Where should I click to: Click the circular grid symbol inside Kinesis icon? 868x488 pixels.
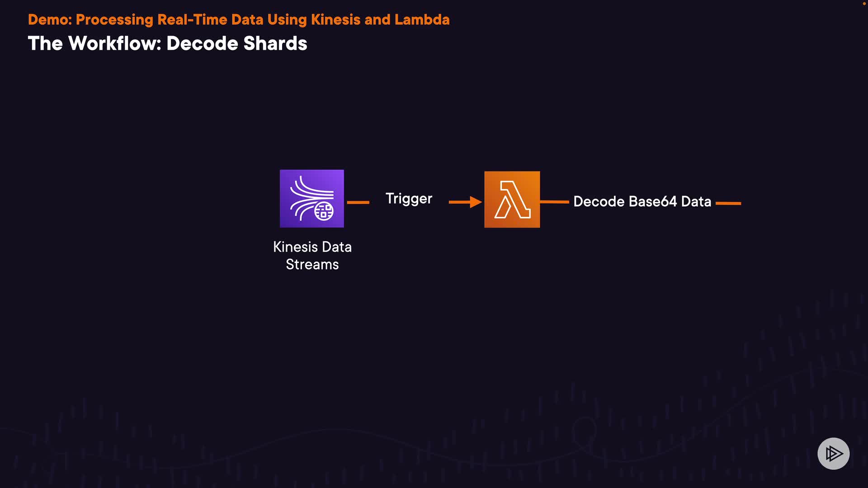pos(324,211)
